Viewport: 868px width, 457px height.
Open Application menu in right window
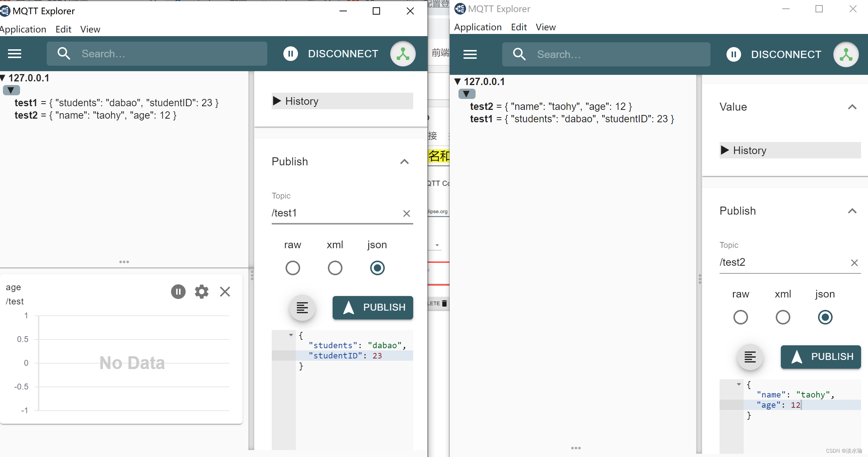click(x=478, y=27)
